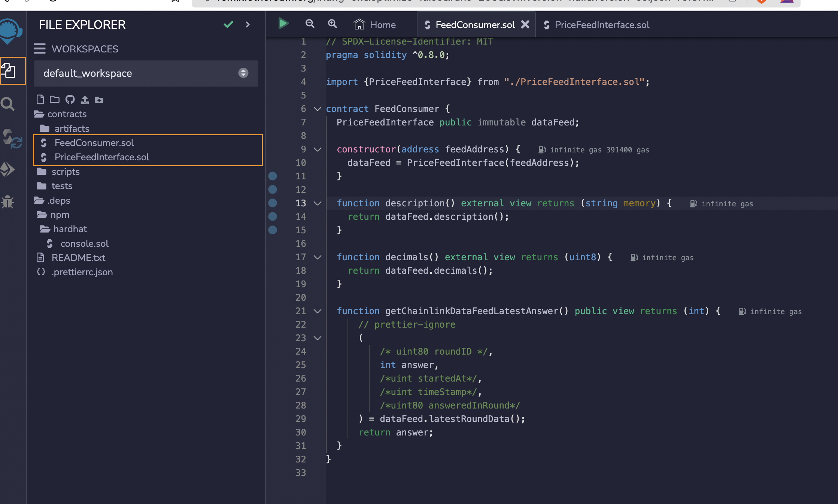The height and width of the screenshot is (504, 838).
Task: Toggle breakpoint dot on line 13
Action: point(273,203)
